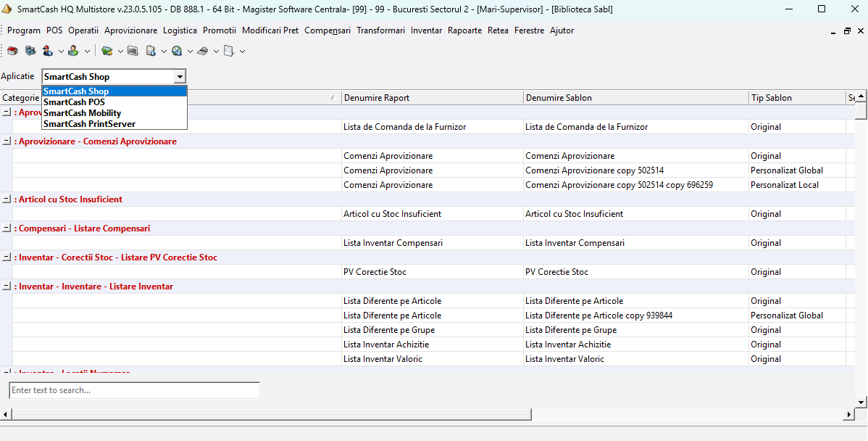Click the horizontal scrollbar thumb
The height and width of the screenshot is (441, 868).
[x=271, y=414]
